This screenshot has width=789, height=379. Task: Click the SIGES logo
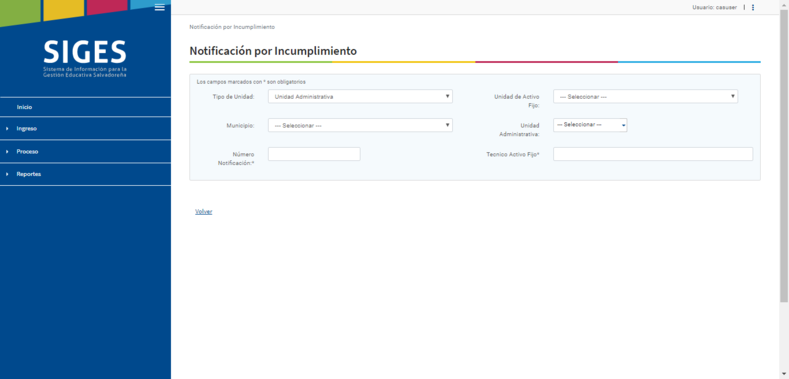click(x=85, y=58)
